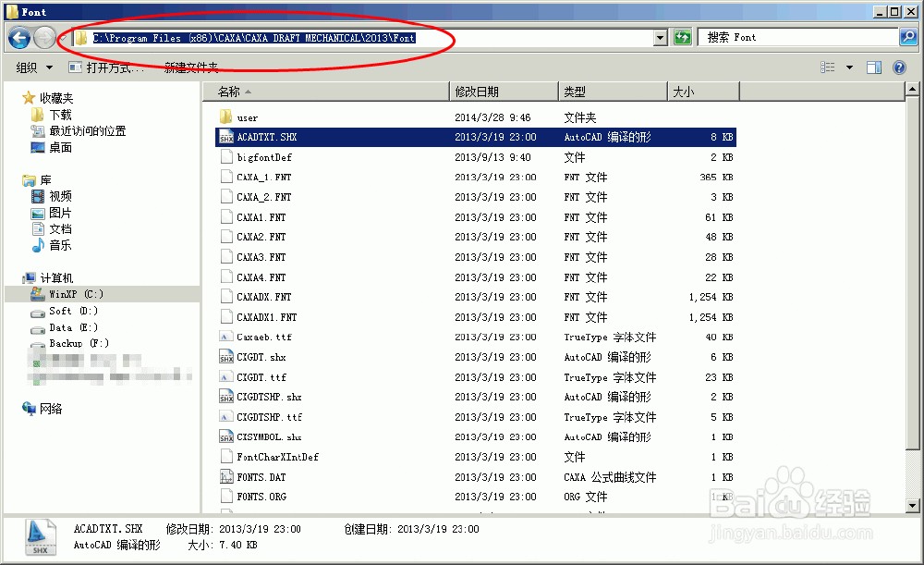Click the CXGDTSHP.shx file icon
This screenshot has height=565, width=924.
coord(226,397)
